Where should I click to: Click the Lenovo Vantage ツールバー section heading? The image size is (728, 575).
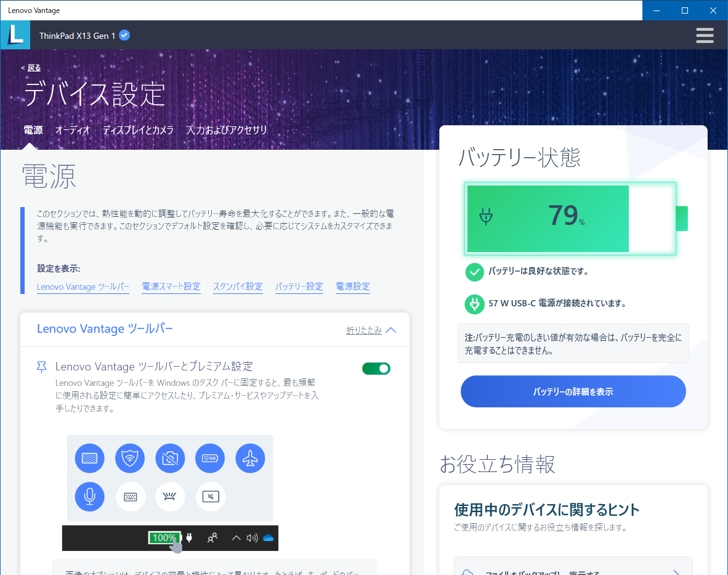[105, 329]
